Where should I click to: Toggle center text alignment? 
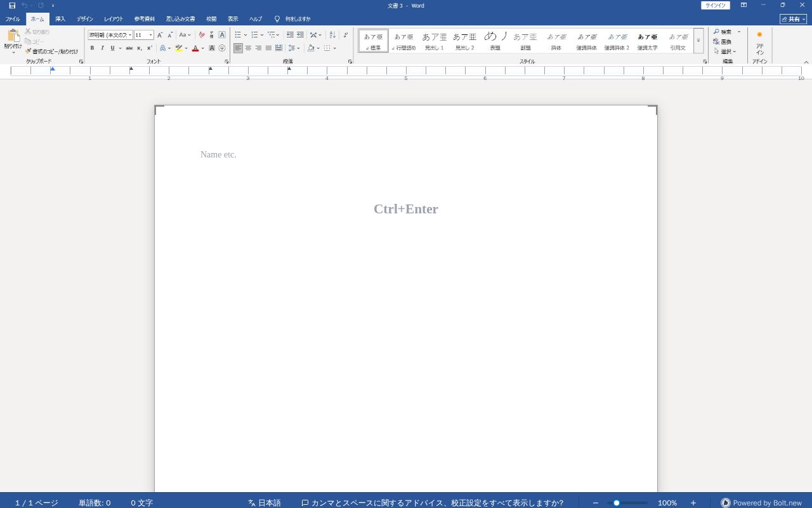pyautogui.click(x=248, y=48)
